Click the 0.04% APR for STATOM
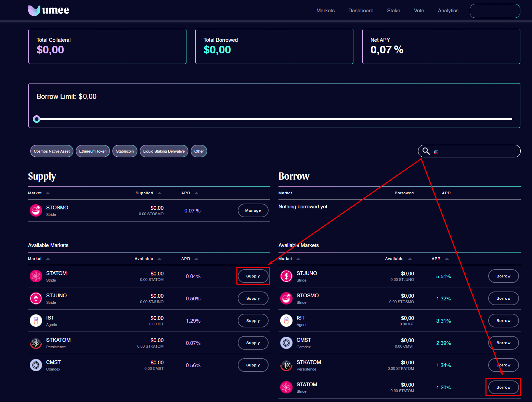Viewport: 532px width, 402px height. click(x=193, y=276)
